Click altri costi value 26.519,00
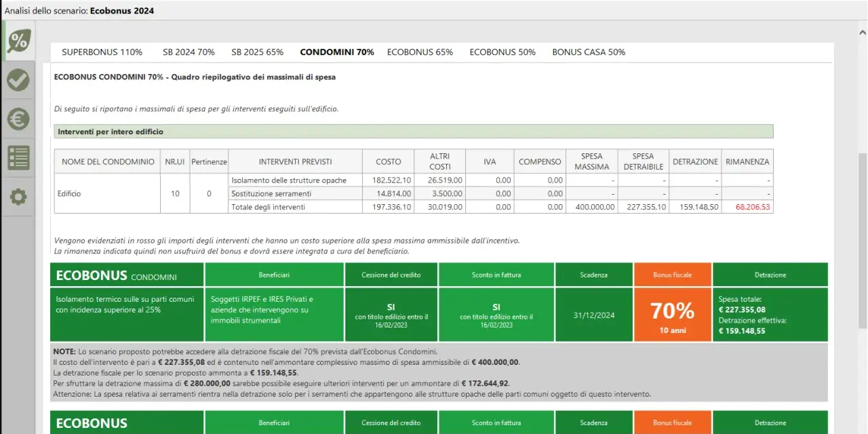The image size is (868, 434). (445, 180)
